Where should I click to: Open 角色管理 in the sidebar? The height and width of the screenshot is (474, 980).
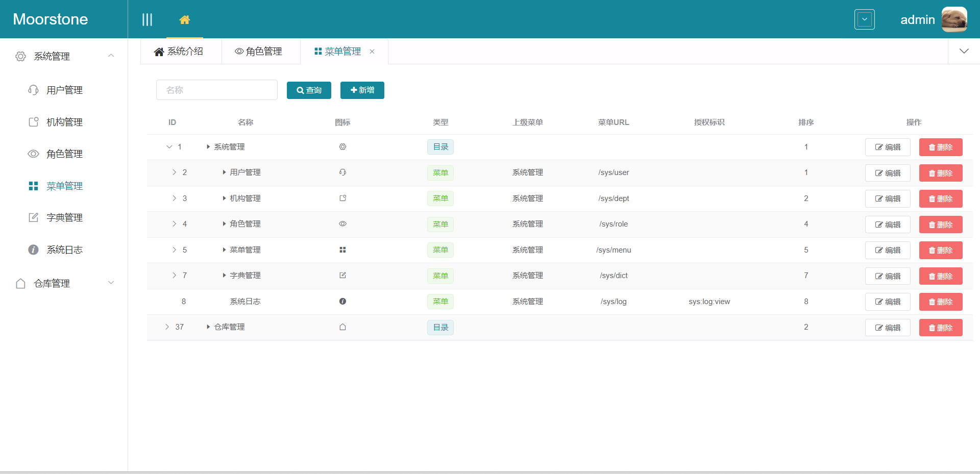64,154
